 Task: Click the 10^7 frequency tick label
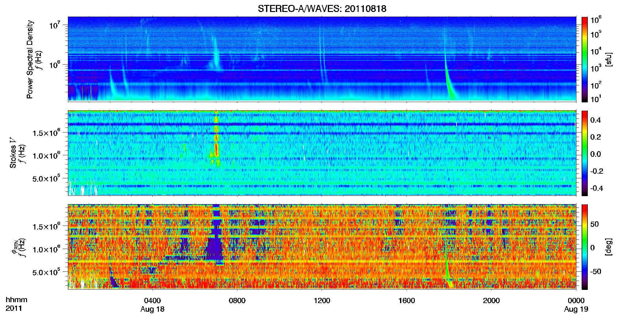click(54, 25)
